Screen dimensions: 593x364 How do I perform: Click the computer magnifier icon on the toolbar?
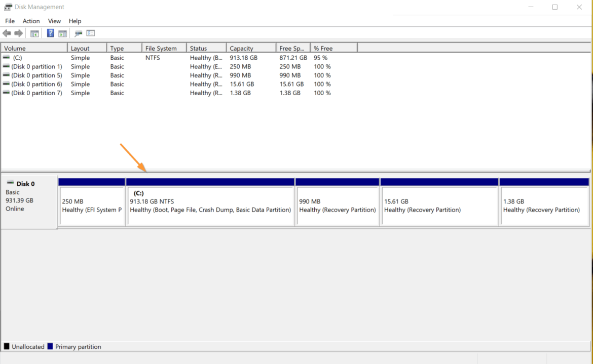[x=77, y=33]
